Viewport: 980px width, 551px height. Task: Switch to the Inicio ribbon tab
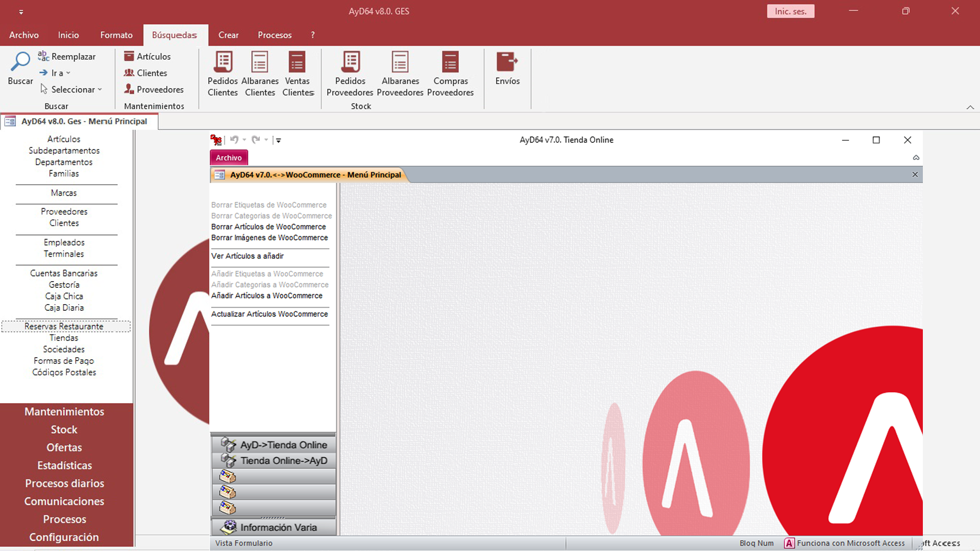coord(68,35)
